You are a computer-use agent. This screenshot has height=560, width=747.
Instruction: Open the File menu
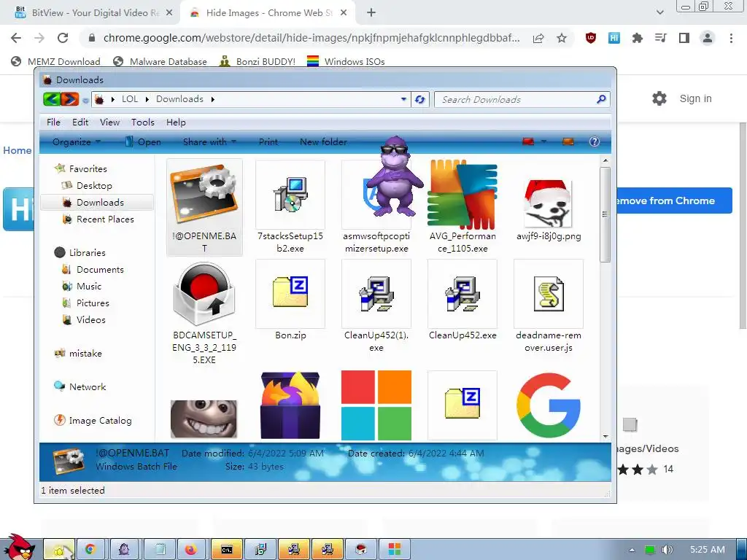(x=53, y=122)
